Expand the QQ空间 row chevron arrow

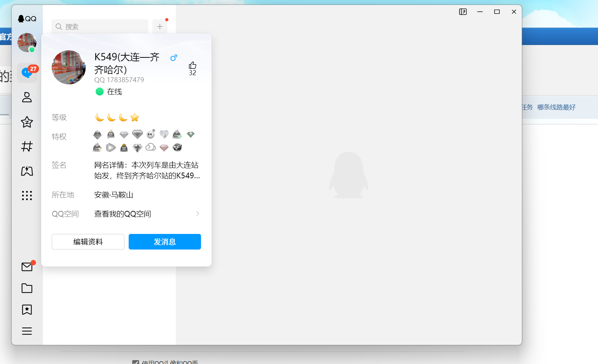pos(198,214)
